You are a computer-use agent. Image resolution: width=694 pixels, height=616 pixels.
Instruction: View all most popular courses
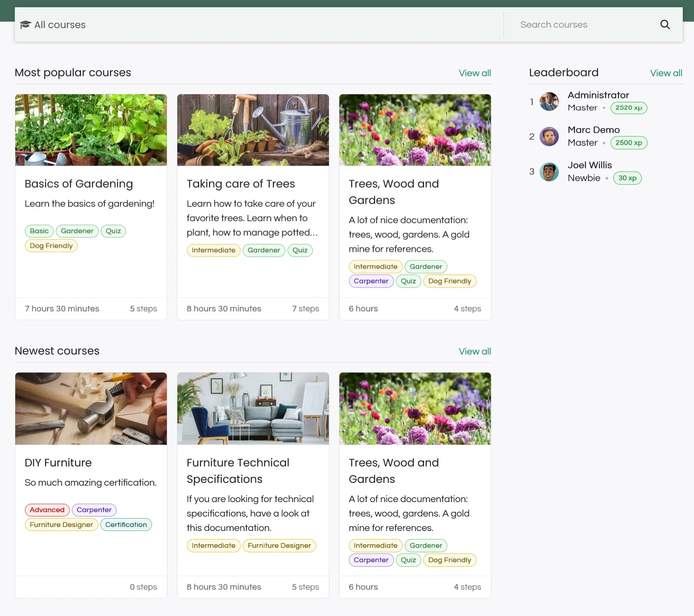pos(475,73)
